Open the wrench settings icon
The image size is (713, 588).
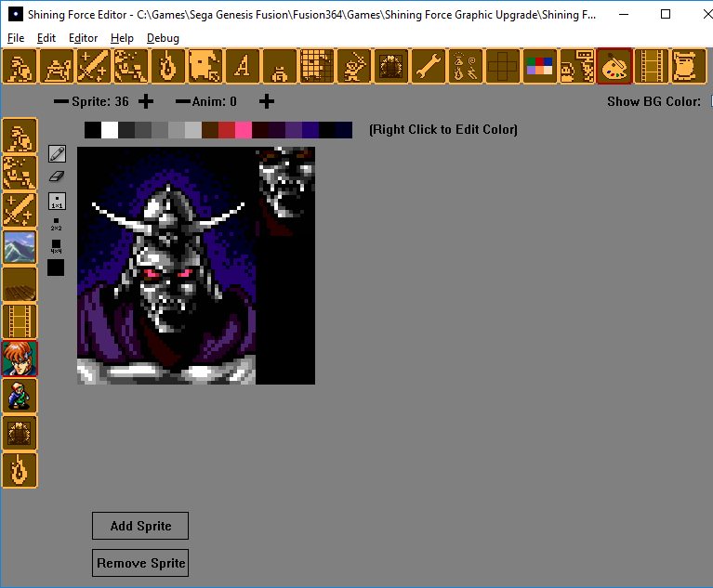(x=429, y=66)
